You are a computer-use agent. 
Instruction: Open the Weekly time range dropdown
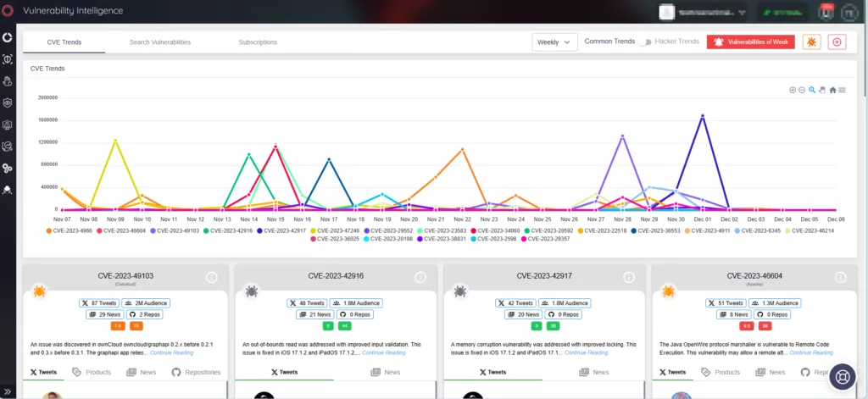(554, 42)
